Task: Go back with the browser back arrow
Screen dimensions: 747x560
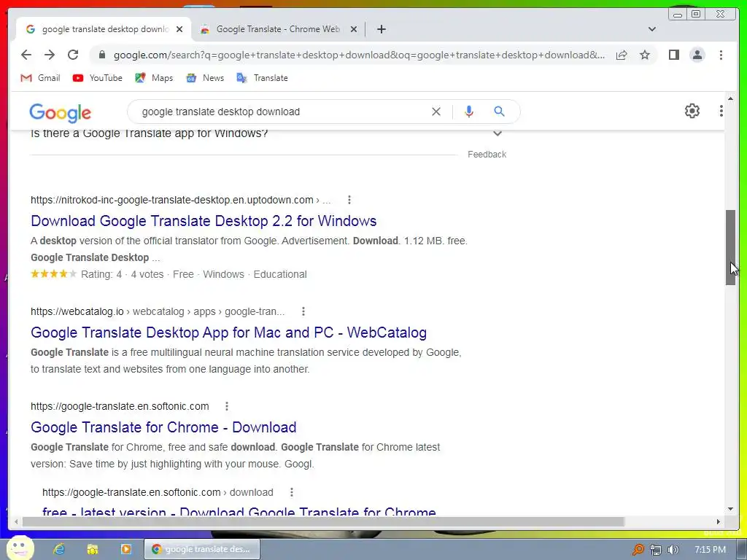Action: 26,55
